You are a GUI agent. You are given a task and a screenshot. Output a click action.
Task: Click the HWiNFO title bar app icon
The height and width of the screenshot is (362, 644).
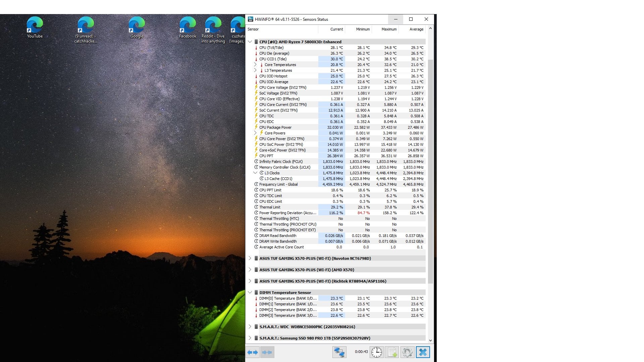[251, 19]
